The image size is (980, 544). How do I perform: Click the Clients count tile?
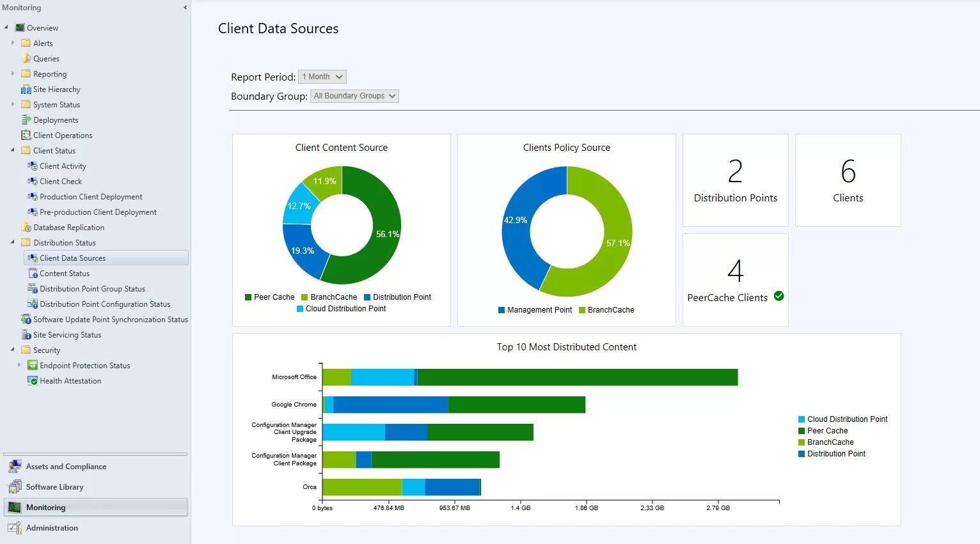[x=848, y=180]
